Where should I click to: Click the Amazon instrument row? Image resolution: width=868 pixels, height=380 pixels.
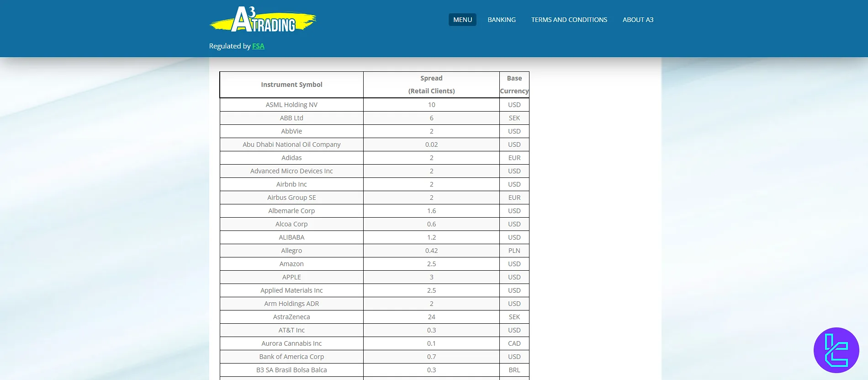click(291, 264)
